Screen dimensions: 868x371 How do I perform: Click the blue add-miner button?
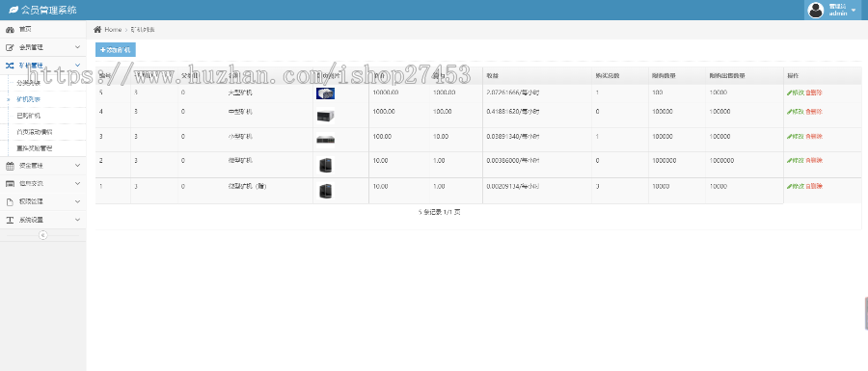coord(115,50)
